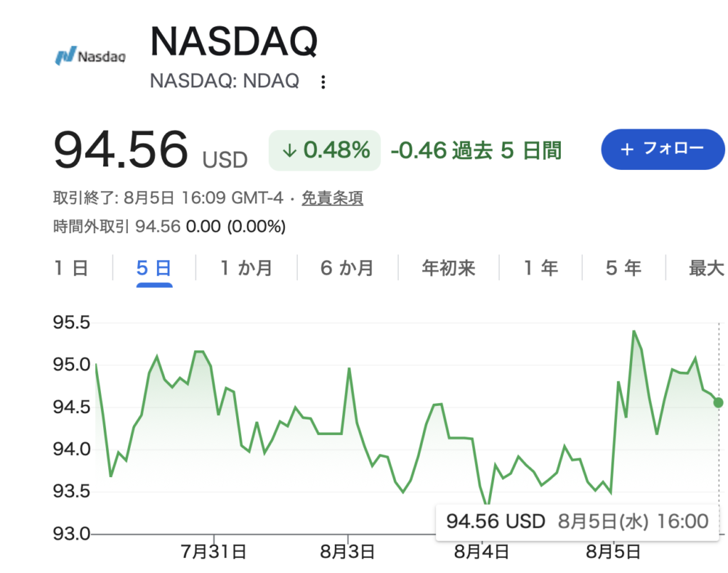The width and height of the screenshot is (728, 573).
Task: Switch chart to 1 か月 range
Action: coord(246,269)
